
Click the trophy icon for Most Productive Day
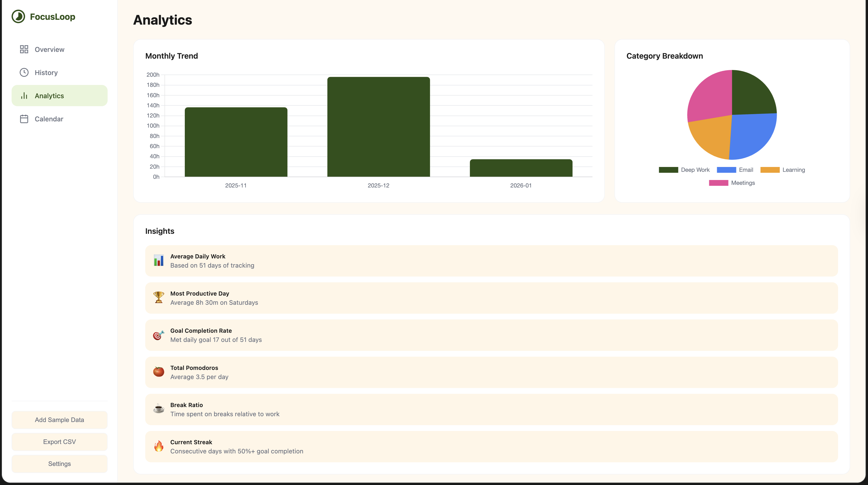point(158,298)
